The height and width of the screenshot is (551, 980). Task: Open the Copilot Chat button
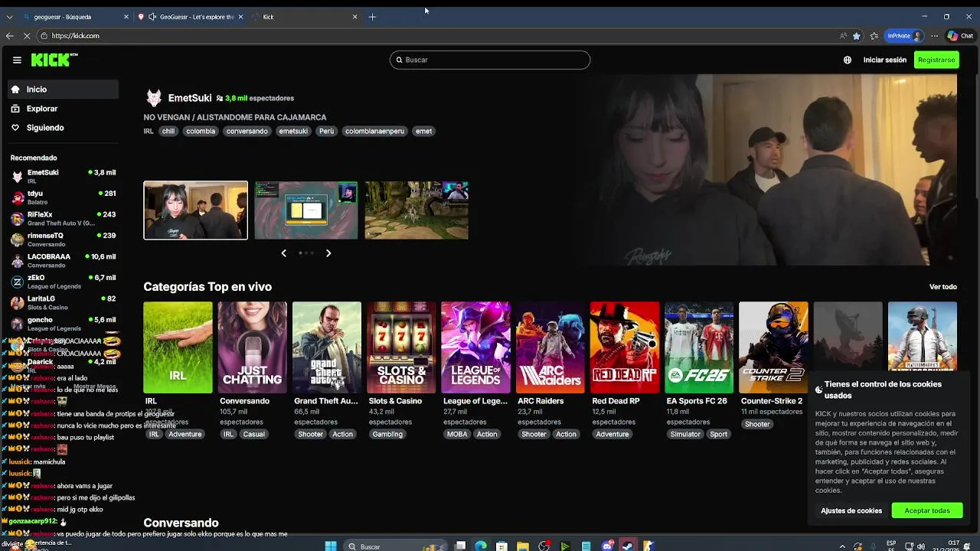point(960,36)
